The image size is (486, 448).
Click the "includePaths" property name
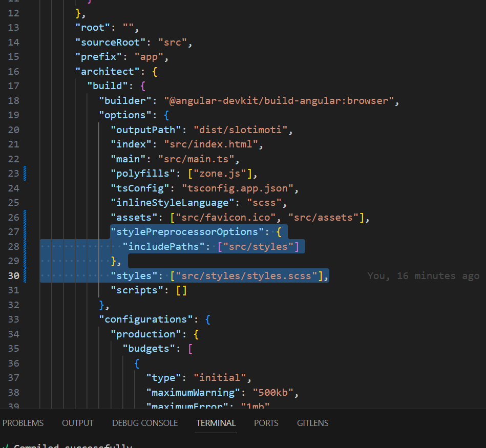click(164, 247)
